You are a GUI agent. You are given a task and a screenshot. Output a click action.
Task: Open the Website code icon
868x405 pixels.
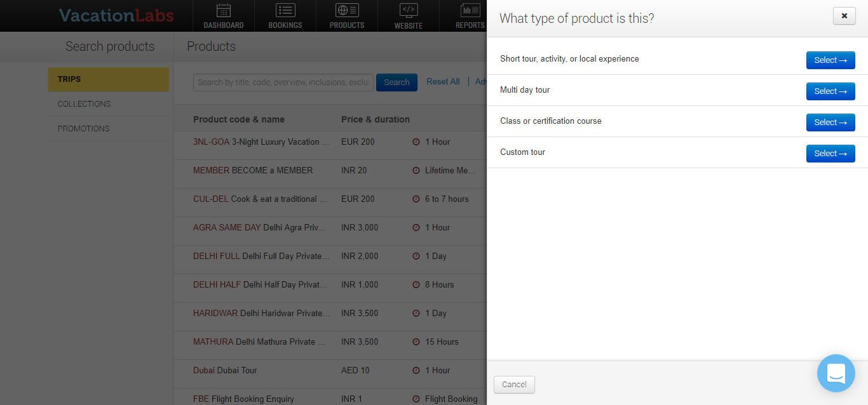(x=408, y=10)
